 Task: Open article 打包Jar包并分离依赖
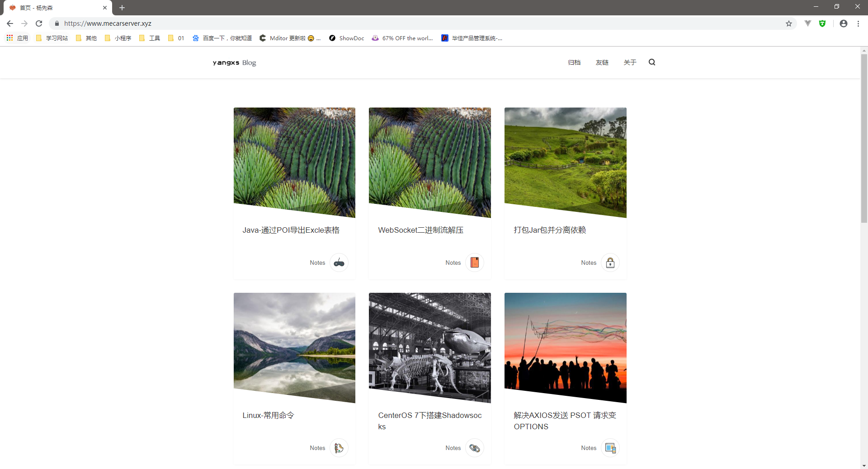(550, 230)
